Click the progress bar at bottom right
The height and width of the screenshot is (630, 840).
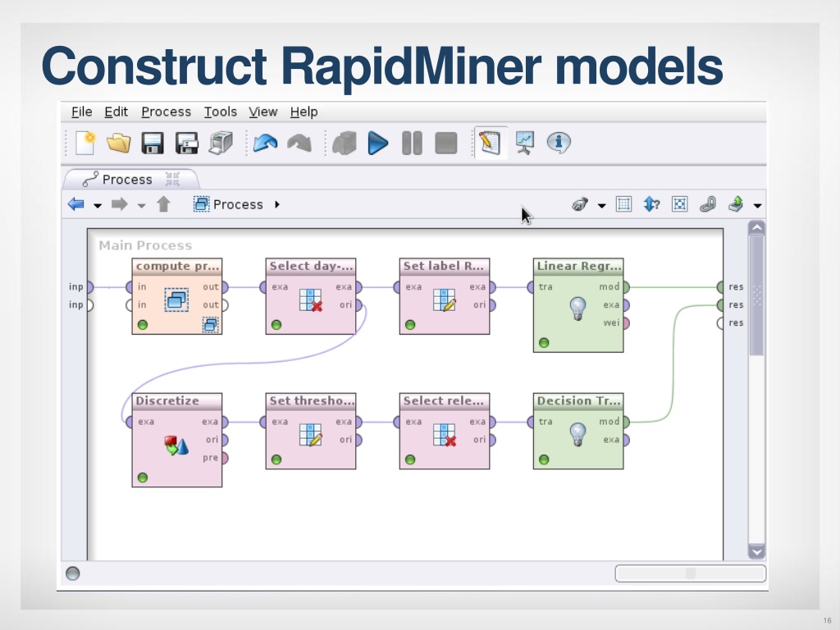coord(691,573)
